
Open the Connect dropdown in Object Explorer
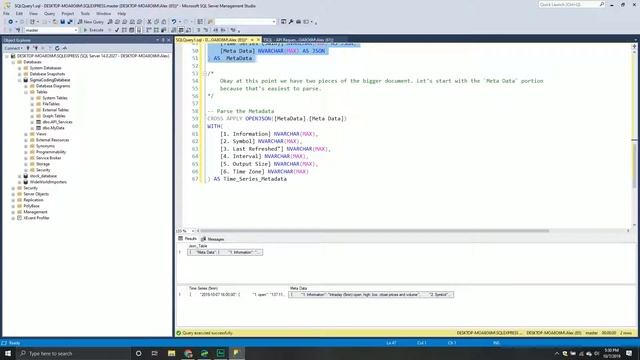[x=13, y=48]
